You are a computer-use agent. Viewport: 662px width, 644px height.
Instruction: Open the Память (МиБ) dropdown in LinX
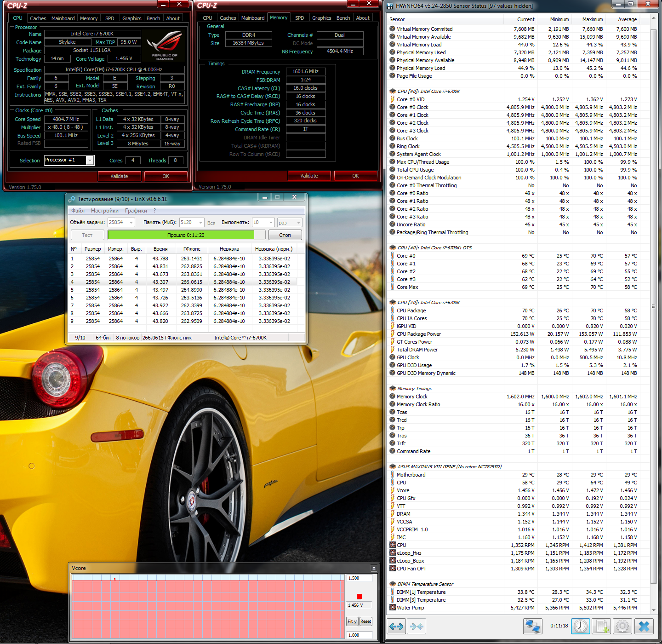coord(200,223)
